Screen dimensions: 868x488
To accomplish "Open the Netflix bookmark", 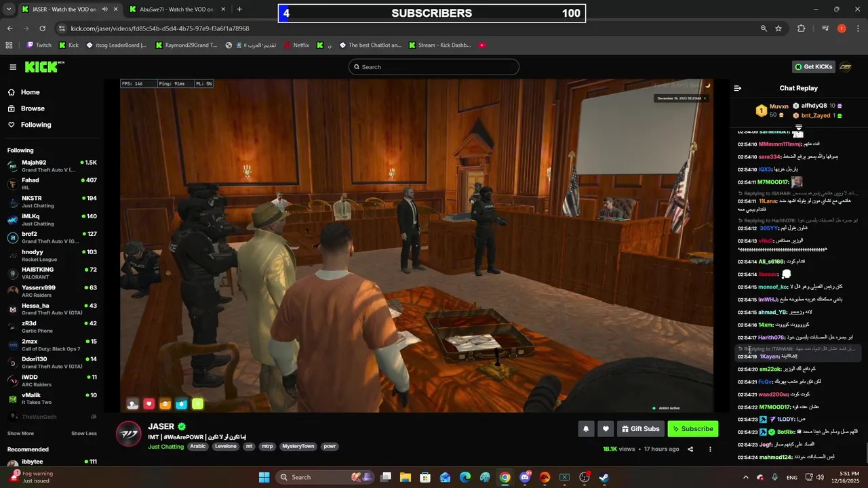I will 296,45.
